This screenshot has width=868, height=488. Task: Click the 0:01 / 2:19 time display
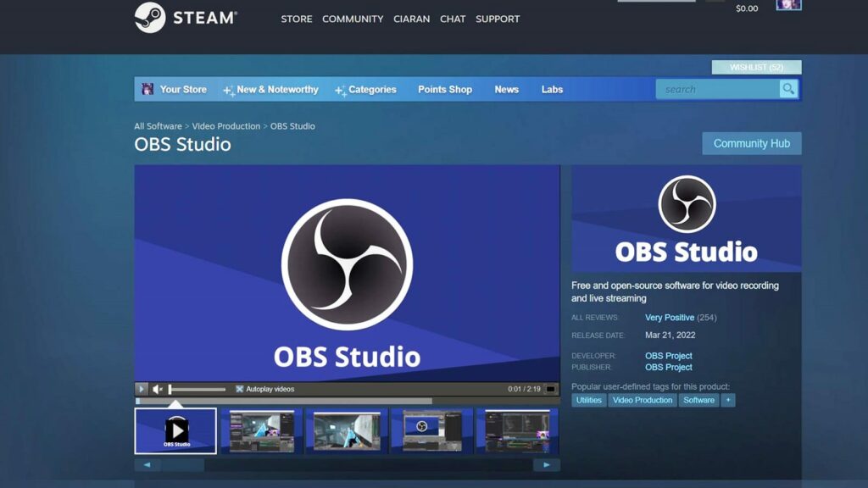pos(524,389)
